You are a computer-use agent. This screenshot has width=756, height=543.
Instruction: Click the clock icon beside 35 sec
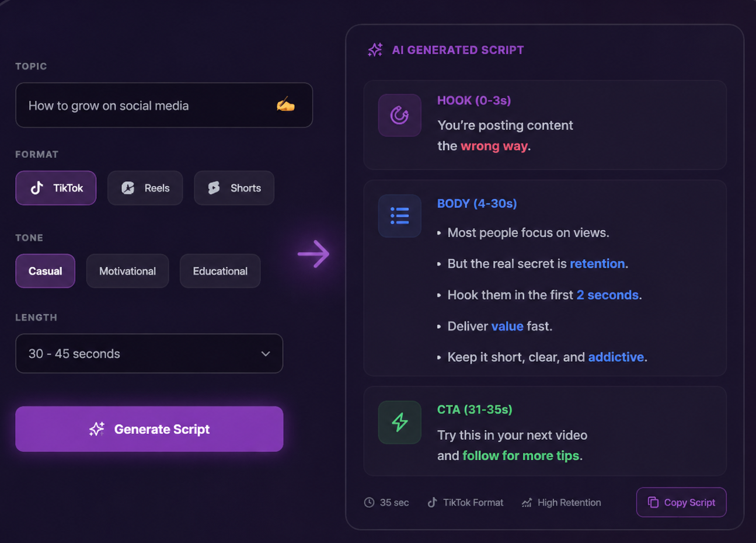[x=369, y=502]
